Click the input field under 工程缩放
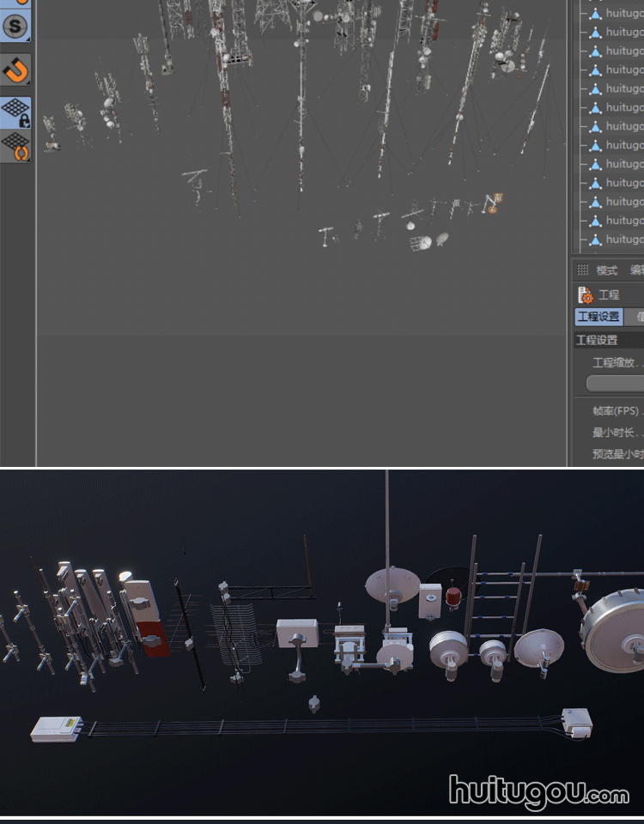This screenshot has height=824, width=644. coord(615,384)
